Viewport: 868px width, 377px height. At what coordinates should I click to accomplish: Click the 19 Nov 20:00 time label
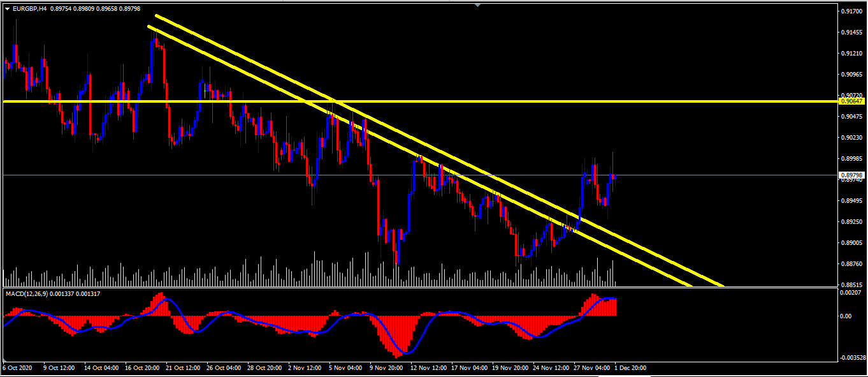point(510,368)
